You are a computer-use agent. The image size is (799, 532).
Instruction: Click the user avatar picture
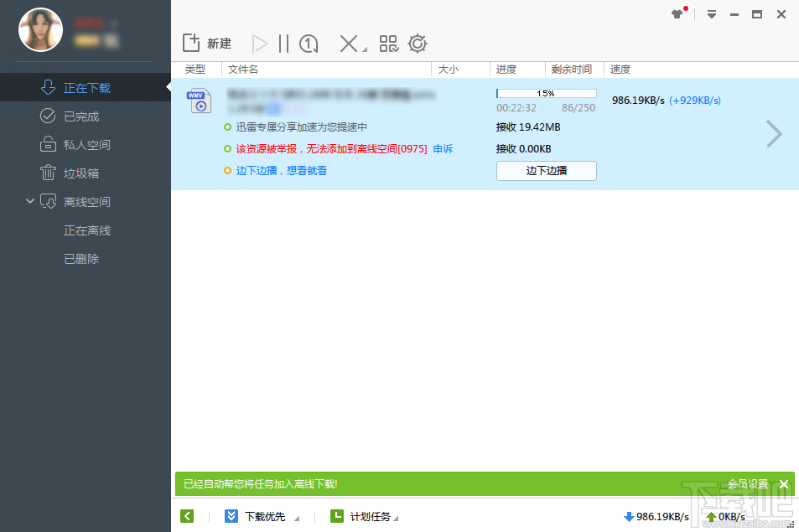pyautogui.click(x=41, y=29)
